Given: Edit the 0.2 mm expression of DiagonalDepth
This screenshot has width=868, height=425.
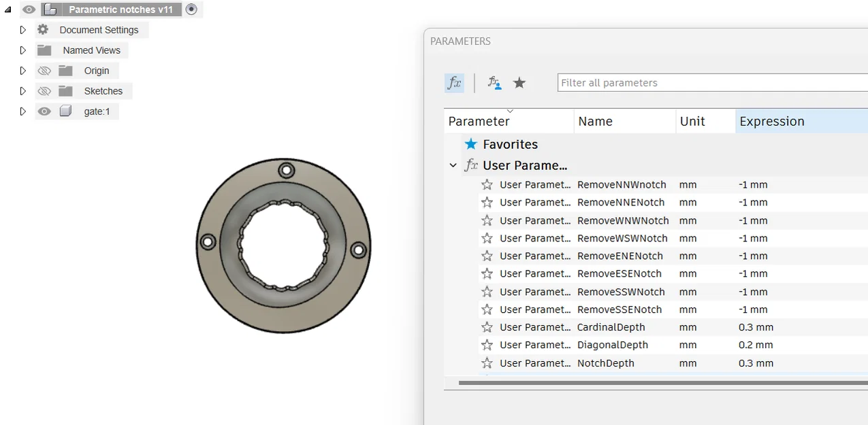Looking at the screenshot, I should (756, 345).
